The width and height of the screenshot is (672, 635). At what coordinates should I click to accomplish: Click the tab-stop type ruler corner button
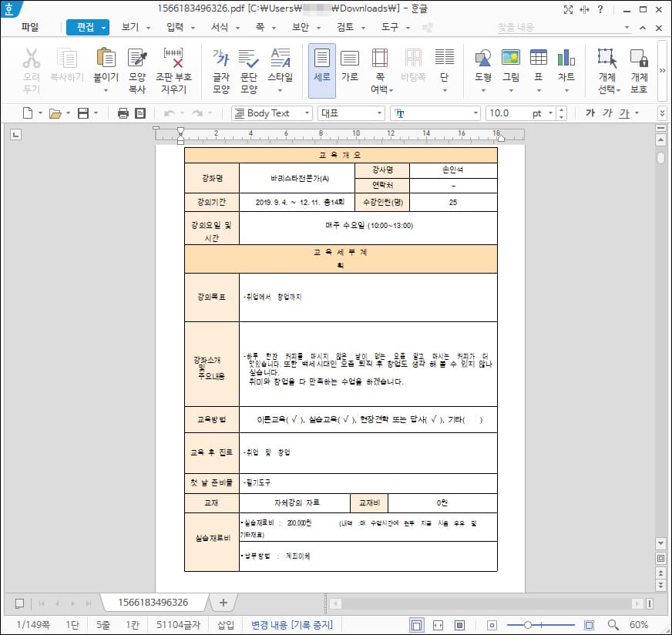(15, 135)
